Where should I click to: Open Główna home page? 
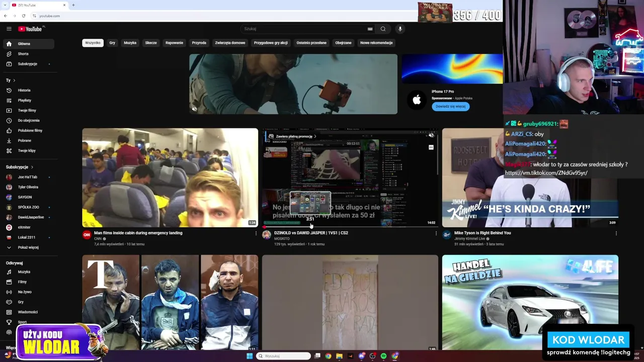pyautogui.click(x=28, y=44)
